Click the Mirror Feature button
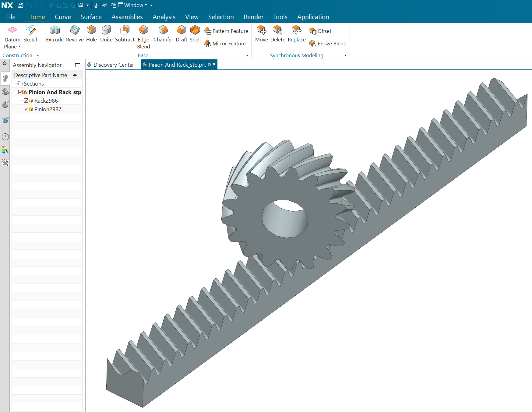532x412 pixels. point(225,44)
